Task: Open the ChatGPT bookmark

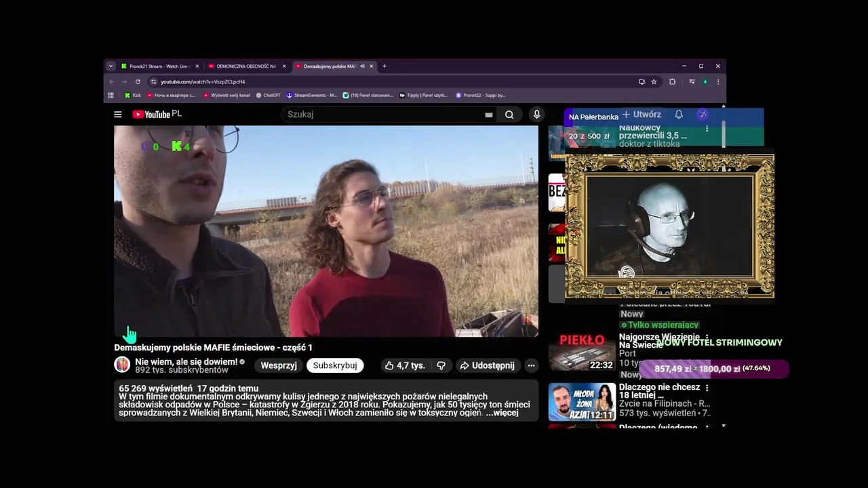Action: (x=268, y=95)
